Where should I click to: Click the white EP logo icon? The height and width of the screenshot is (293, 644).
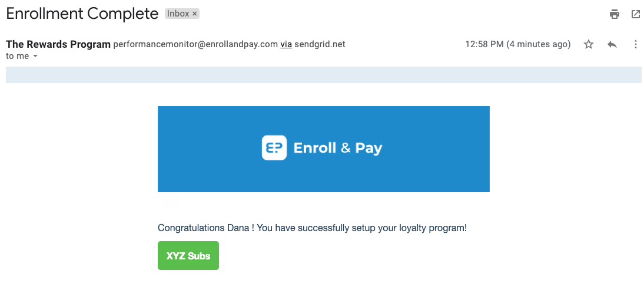click(274, 147)
